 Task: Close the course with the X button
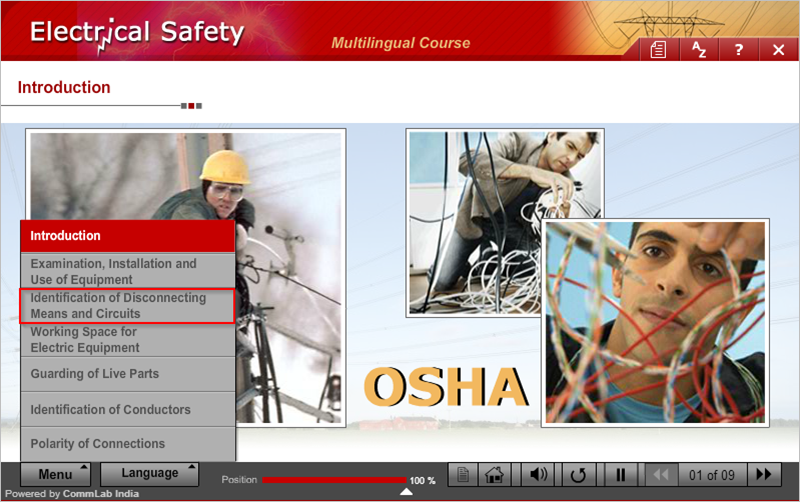[x=778, y=50]
